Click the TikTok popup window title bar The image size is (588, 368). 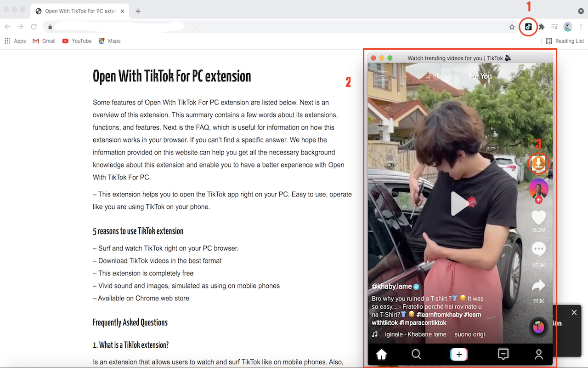click(460, 58)
